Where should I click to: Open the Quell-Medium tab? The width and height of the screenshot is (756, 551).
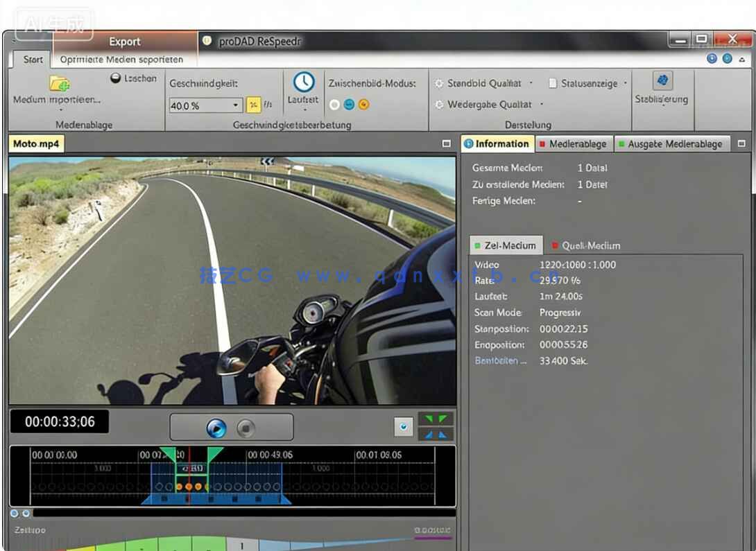click(x=585, y=245)
